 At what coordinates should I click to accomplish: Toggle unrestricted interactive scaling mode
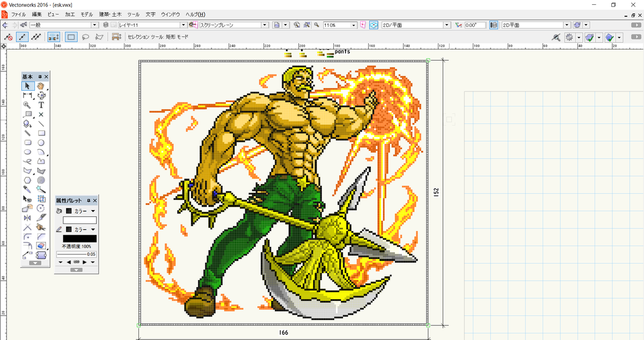[x=36, y=37]
